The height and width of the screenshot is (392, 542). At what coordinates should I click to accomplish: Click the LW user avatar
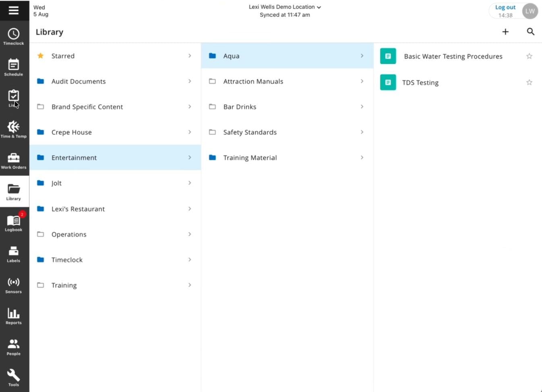pos(530,11)
